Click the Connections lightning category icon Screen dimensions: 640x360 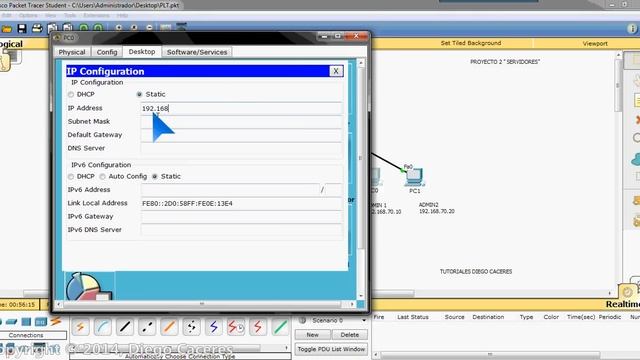(x=56, y=322)
